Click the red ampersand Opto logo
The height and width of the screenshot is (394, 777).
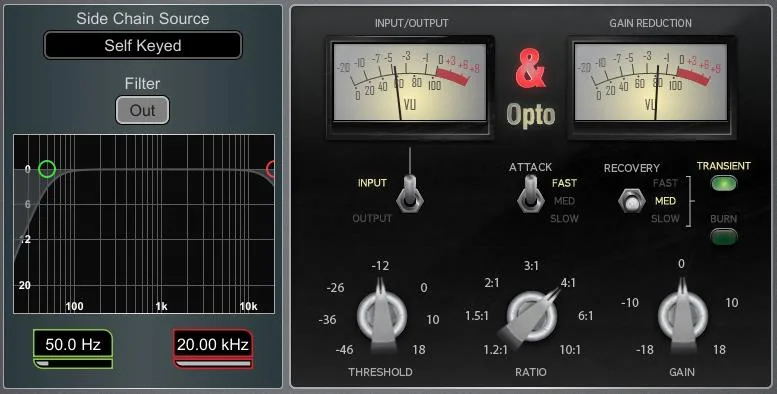(530, 88)
